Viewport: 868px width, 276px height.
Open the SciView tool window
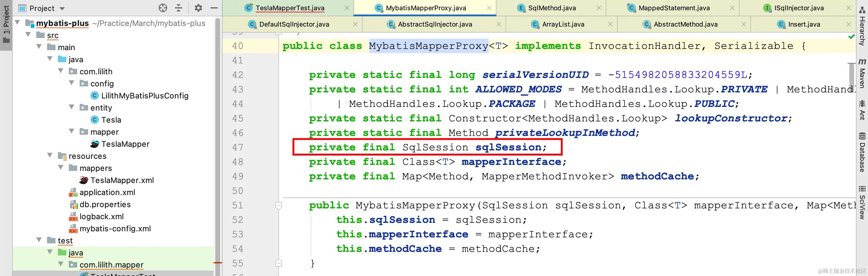(862, 202)
